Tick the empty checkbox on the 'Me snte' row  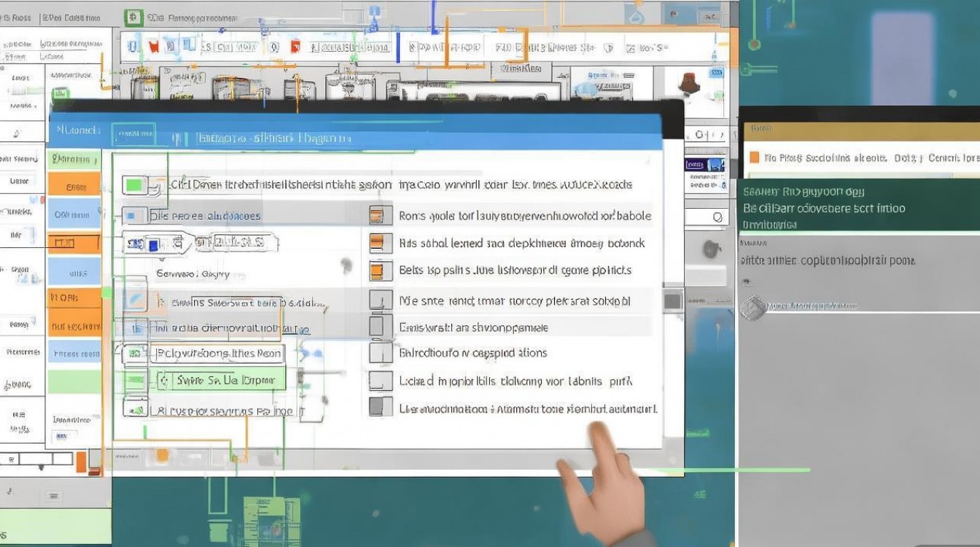[x=376, y=300]
